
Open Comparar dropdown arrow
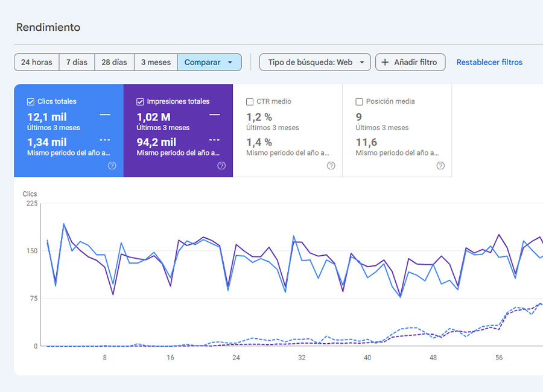tap(230, 62)
